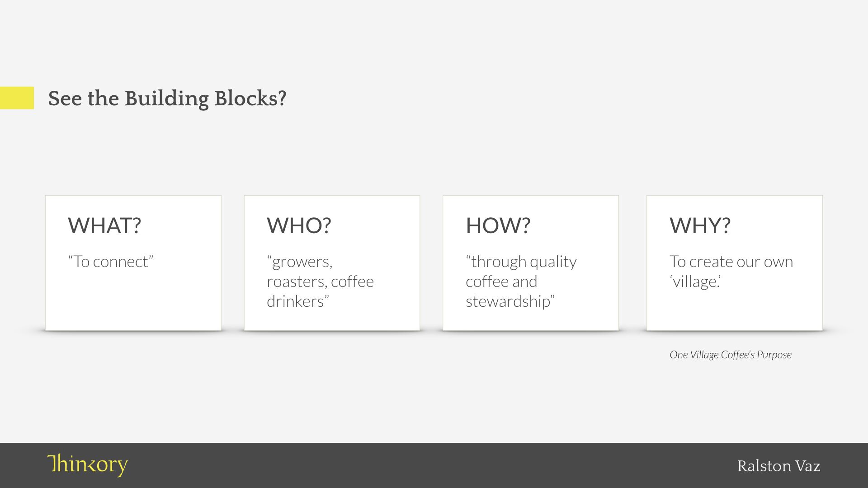Viewport: 868px width, 488px height.
Task: Click the HOW? card heading
Action: [x=498, y=225]
